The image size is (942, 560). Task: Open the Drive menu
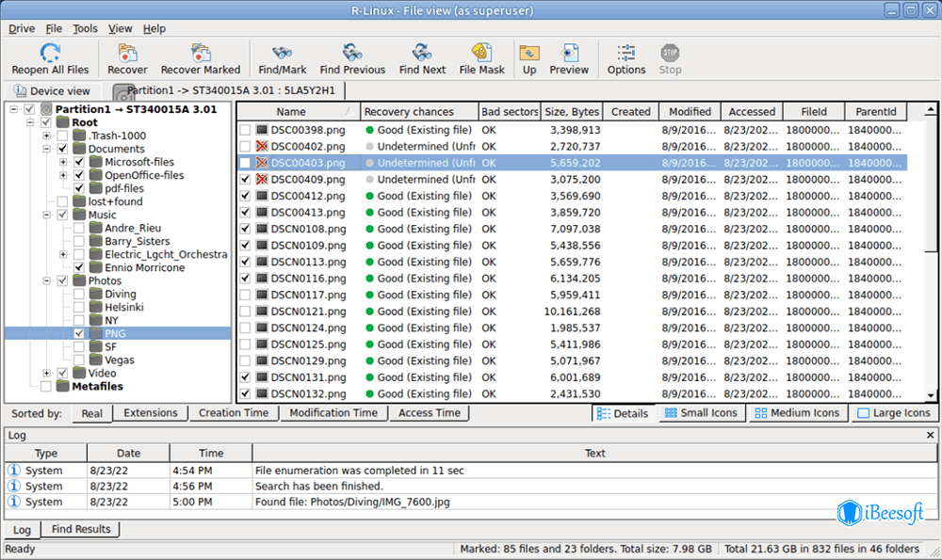point(22,28)
